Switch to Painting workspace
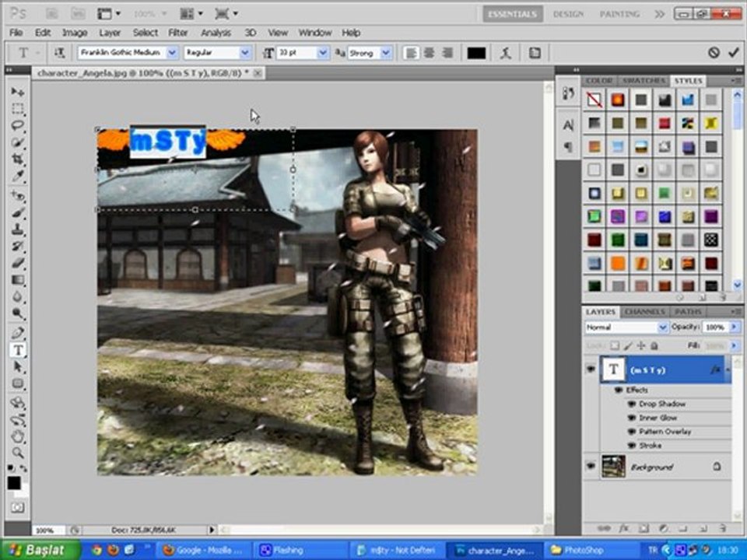The image size is (747, 560). coord(619,14)
